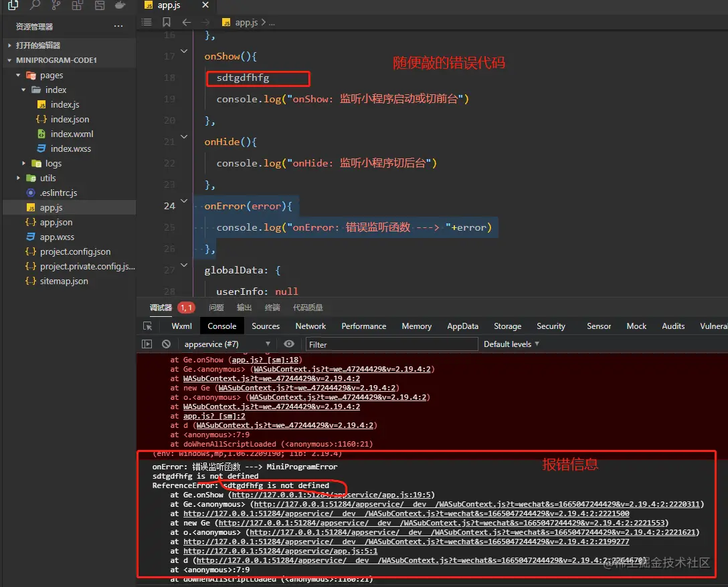This screenshot has height=587, width=728.
Task: Open index.json in the file tree
Action: (70, 119)
